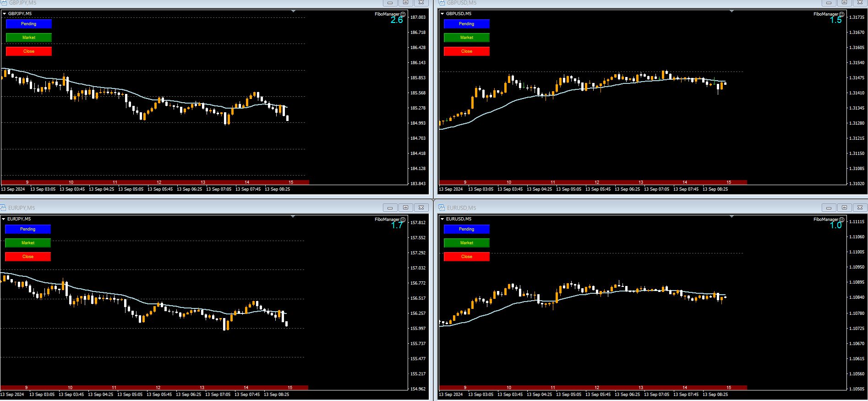Click '13 Sep 08:25' on GBPUSD time axis
This screenshot has height=401, width=868.
point(715,189)
